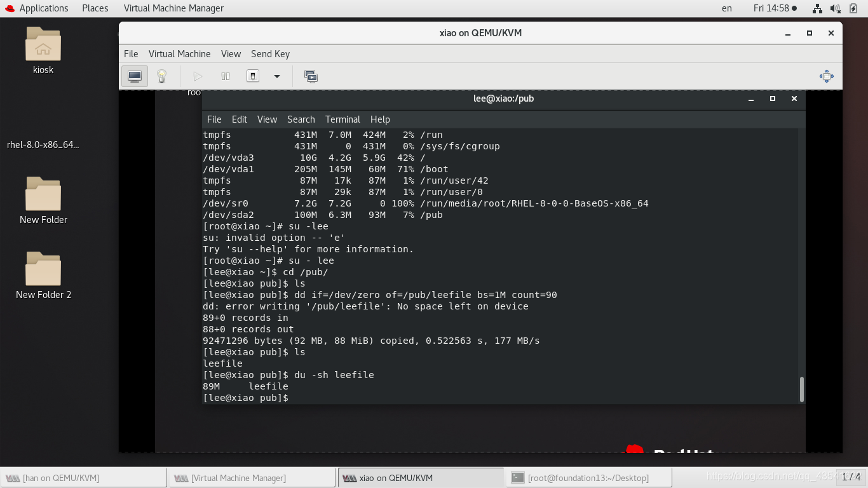
Task: Minimize the lee@xiao terminal window
Action: pos(751,98)
